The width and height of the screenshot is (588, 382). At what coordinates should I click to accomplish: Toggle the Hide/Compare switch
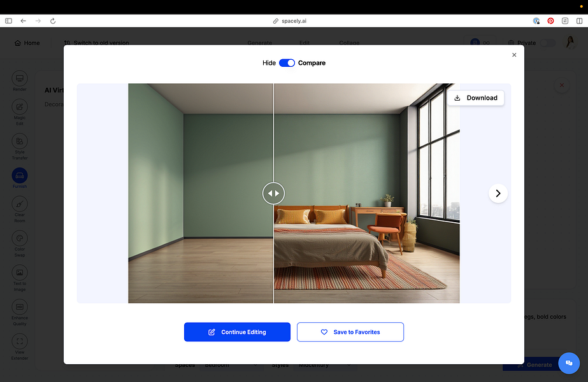[287, 63]
